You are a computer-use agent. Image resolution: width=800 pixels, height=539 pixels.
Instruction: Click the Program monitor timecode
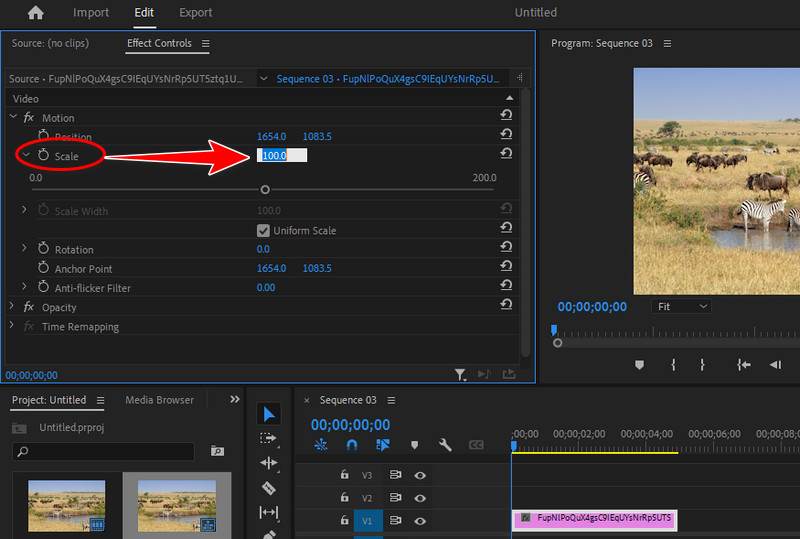pyautogui.click(x=592, y=307)
